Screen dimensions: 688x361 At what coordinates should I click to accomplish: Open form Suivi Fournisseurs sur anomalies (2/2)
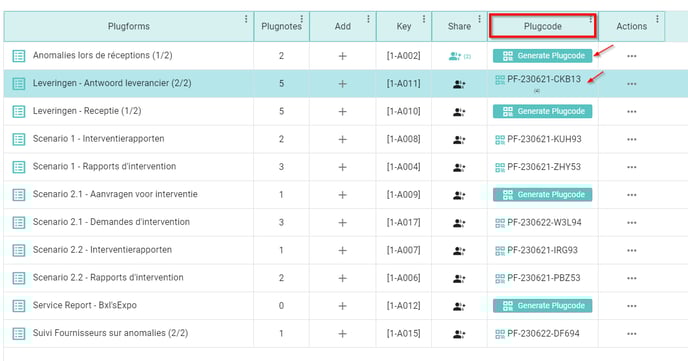[110, 333]
